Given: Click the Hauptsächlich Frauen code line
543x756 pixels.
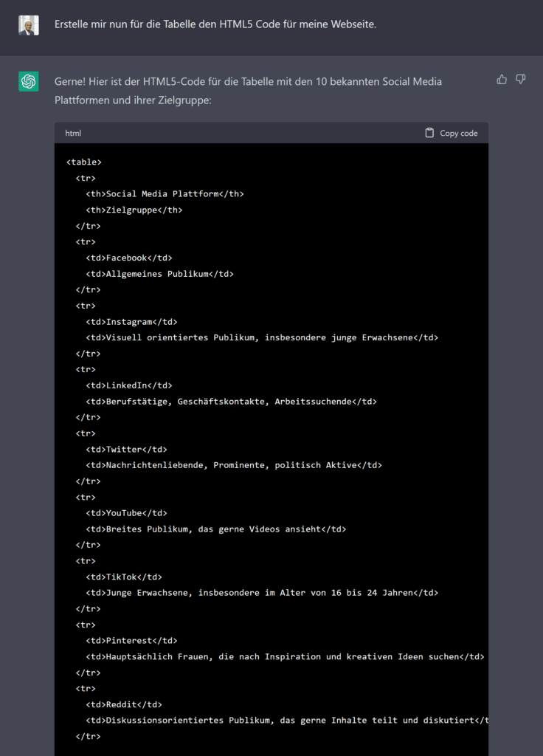Looking at the screenshot, I should [285, 656].
